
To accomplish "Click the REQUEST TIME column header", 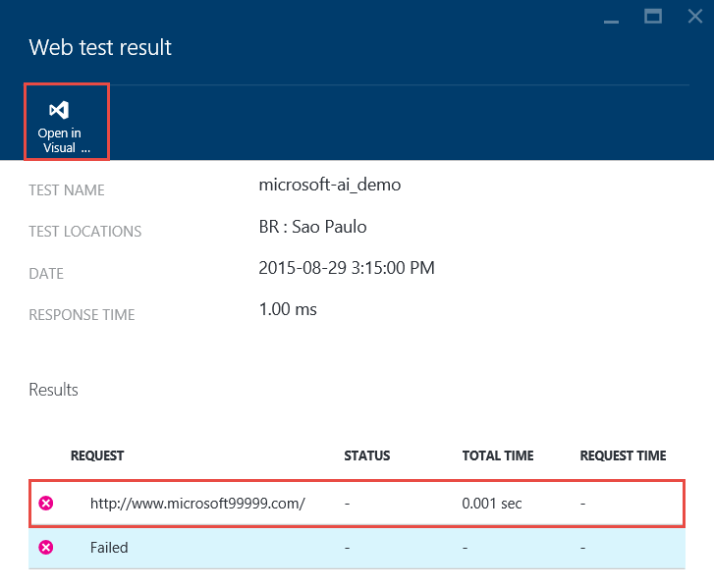I will point(623,455).
